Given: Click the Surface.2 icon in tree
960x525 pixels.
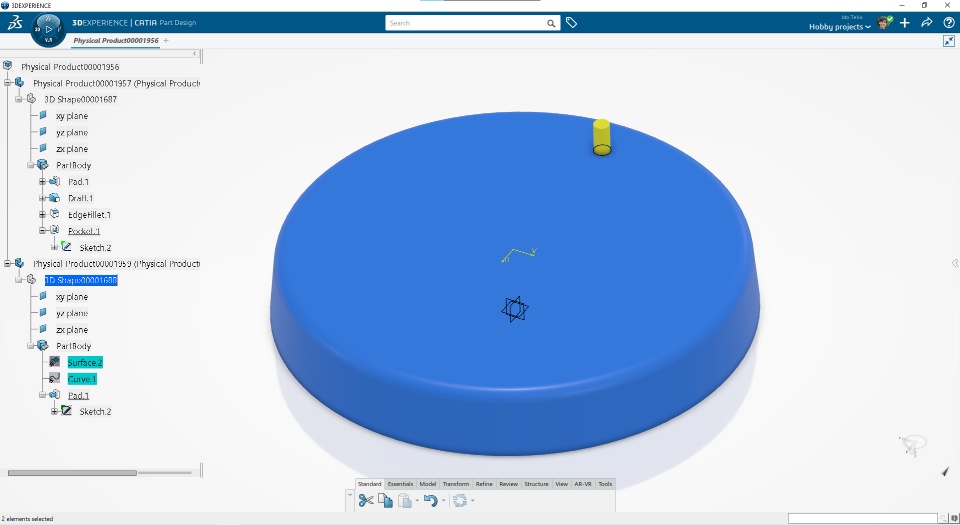Looking at the screenshot, I should click(54, 362).
